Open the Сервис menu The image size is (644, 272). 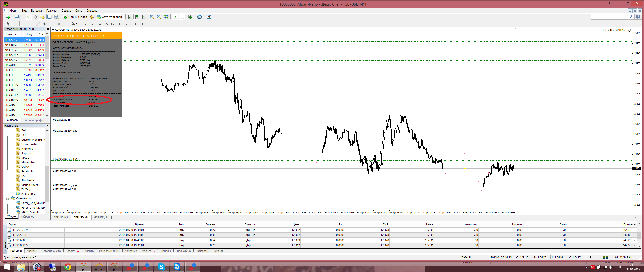[66, 11]
